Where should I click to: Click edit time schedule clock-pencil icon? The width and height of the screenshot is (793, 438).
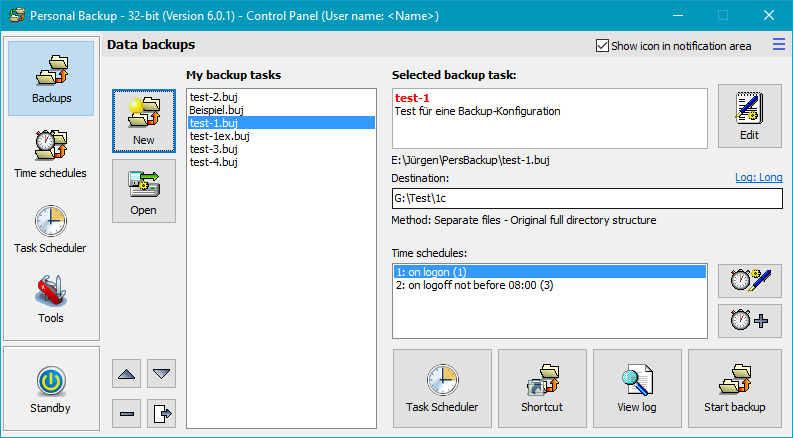(x=749, y=281)
